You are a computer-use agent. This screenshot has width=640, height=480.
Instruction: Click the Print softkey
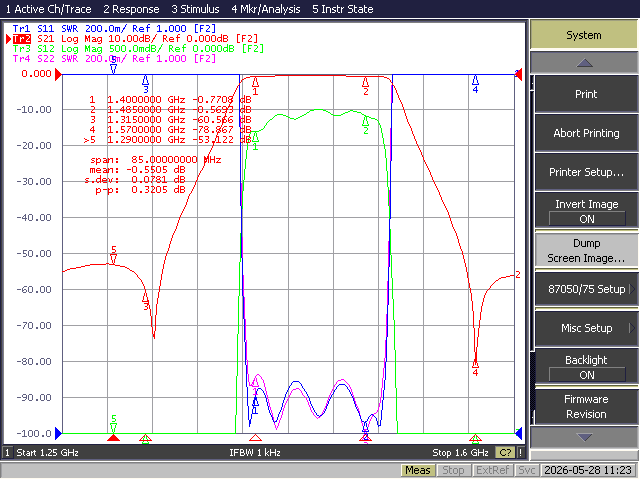tap(586, 94)
